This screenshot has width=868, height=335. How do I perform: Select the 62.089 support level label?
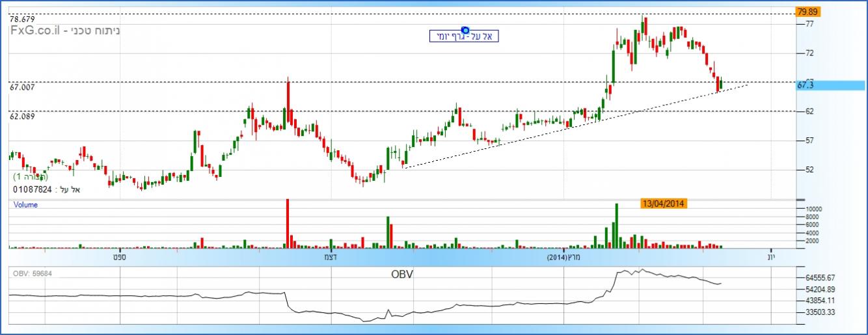(21, 116)
